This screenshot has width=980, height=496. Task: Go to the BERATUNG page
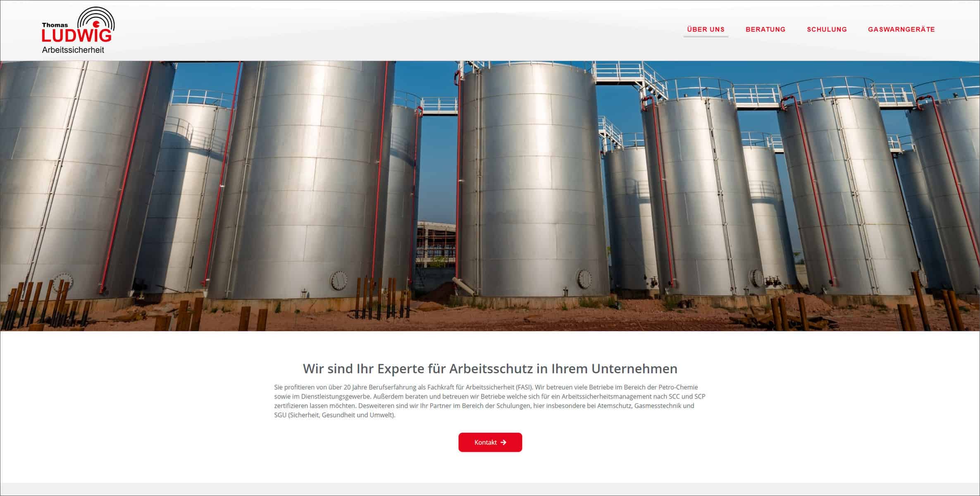765,29
